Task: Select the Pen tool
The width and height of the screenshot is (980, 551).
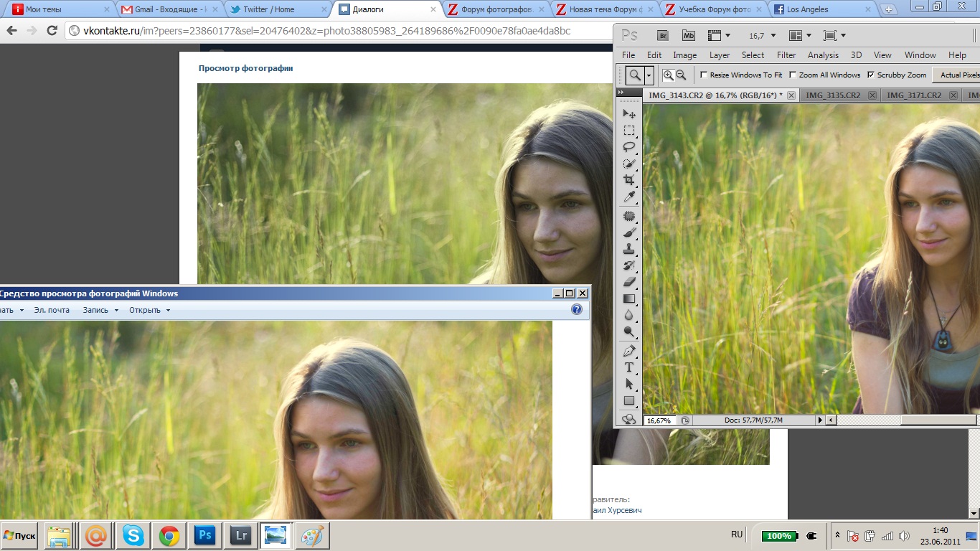Action: click(x=629, y=351)
